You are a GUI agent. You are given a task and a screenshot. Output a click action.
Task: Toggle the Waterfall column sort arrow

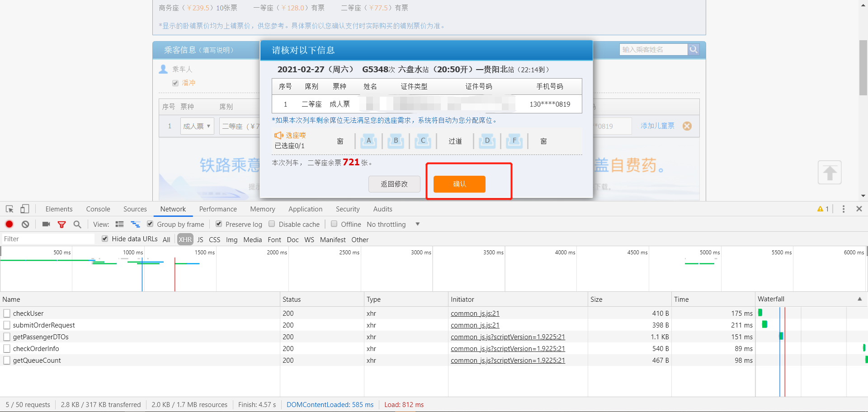859,299
